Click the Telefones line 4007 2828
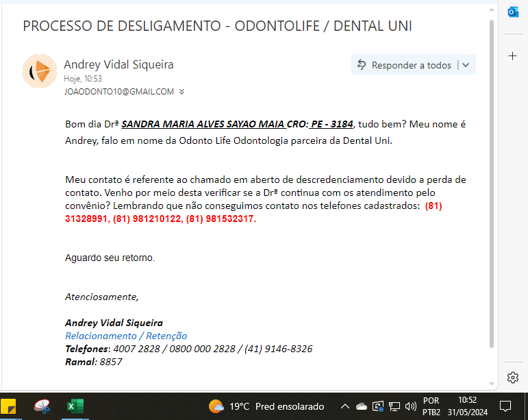 [x=188, y=349]
